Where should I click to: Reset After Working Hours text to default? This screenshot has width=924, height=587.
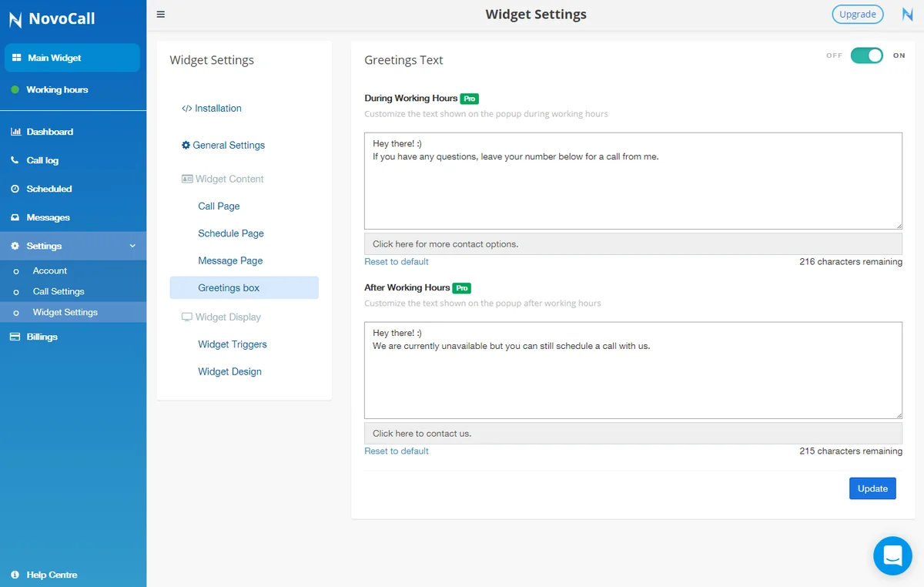[x=397, y=451]
